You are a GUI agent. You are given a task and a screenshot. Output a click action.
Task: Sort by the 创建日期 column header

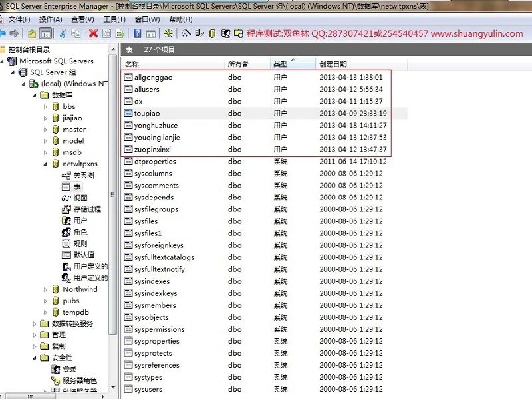[x=361, y=64]
